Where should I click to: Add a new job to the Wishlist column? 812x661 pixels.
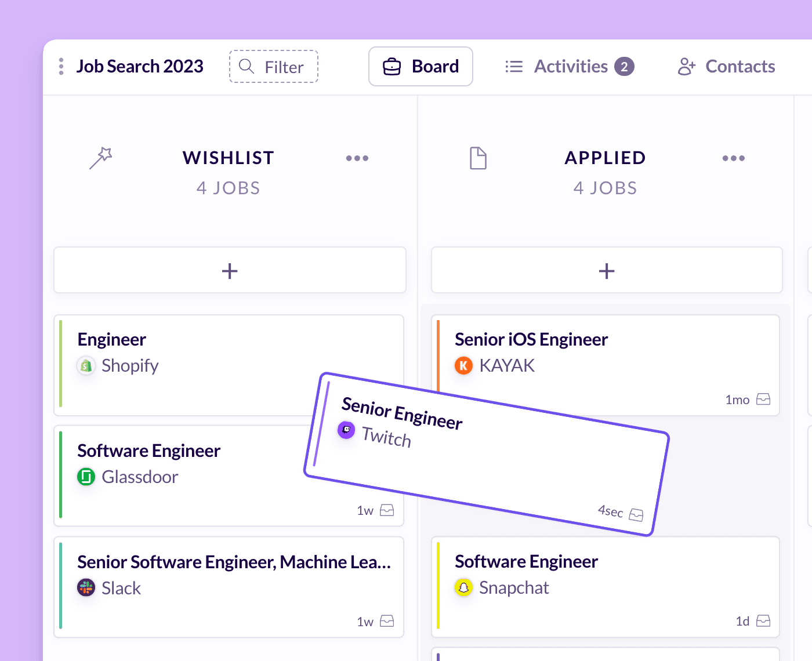tap(230, 270)
